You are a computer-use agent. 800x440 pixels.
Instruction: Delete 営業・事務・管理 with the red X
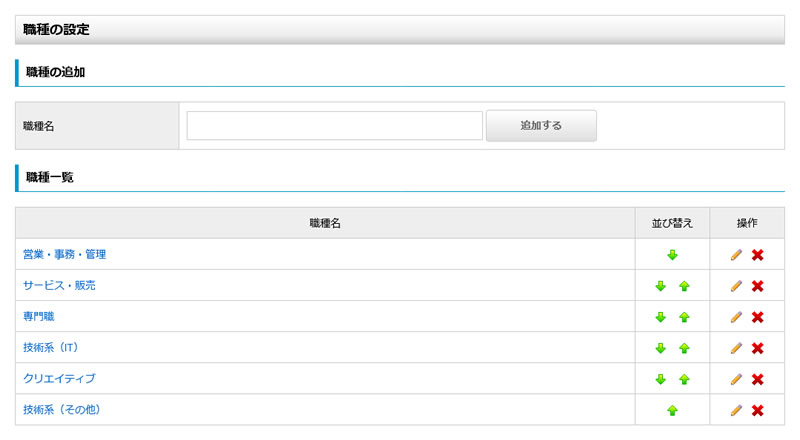click(x=758, y=255)
